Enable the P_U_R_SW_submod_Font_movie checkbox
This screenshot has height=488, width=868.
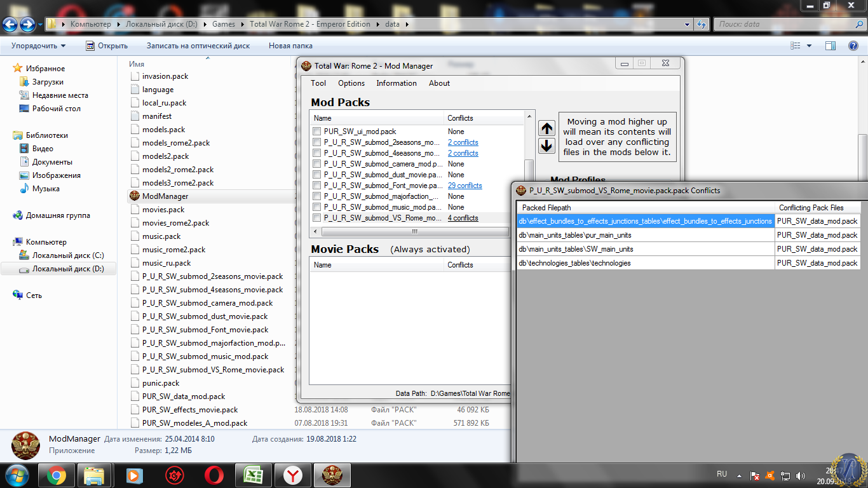pyautogui.click(x=316, y=186)
